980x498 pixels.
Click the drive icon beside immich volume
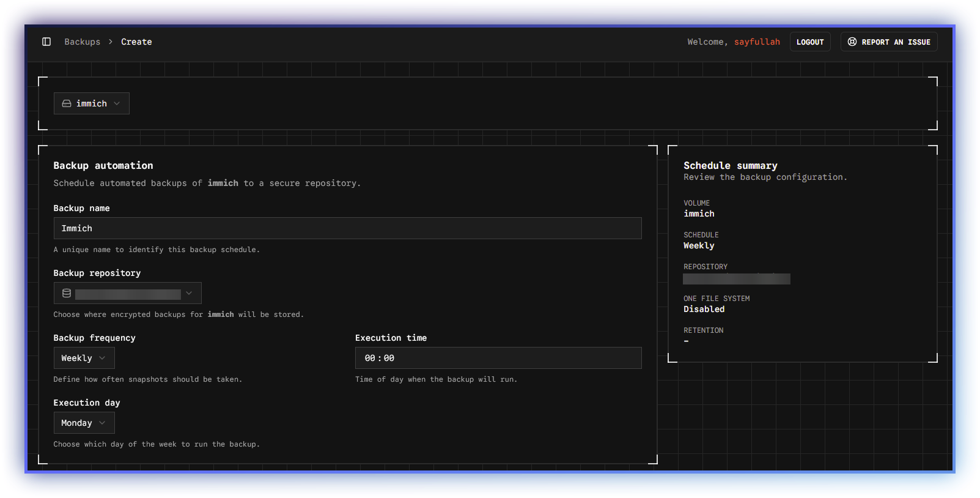point(67,103)
